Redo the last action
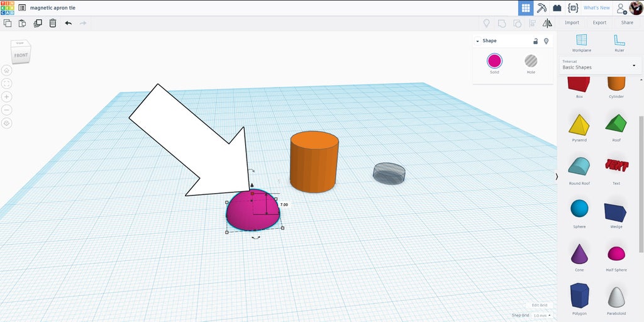This screenshot has width=644, height=322. [x=83, y=23]
